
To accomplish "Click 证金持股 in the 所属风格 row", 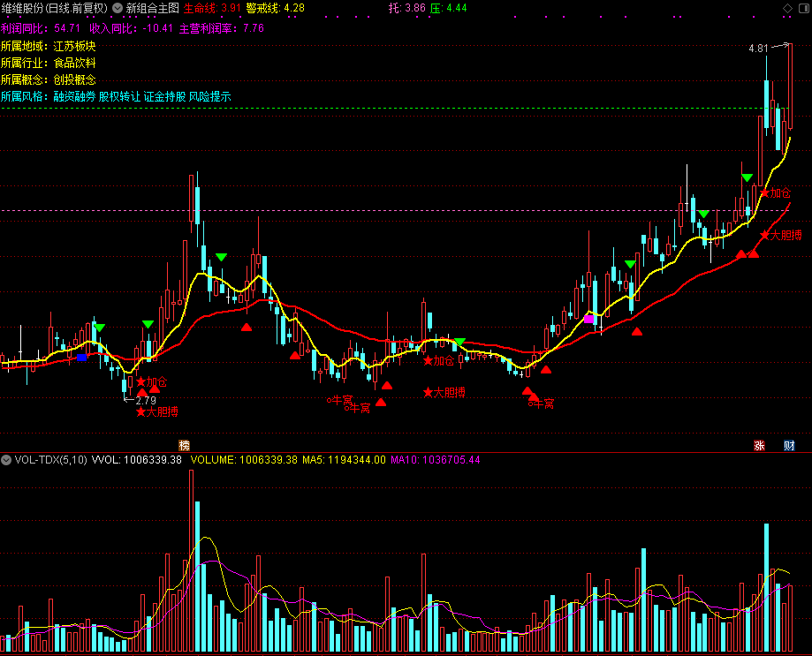I will point(164,97).
